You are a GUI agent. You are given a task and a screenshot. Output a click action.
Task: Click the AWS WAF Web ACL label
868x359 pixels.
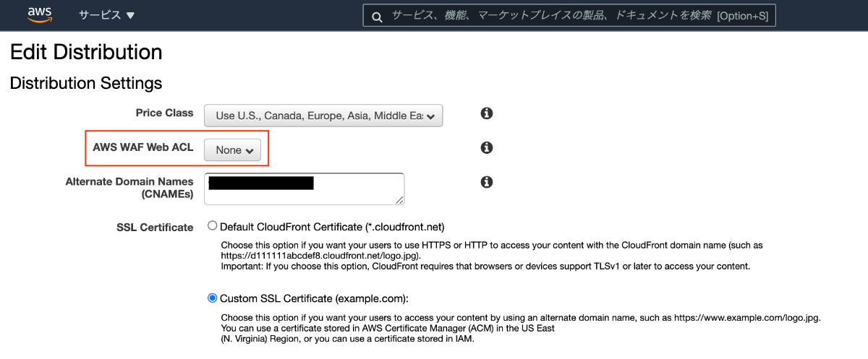143,147
